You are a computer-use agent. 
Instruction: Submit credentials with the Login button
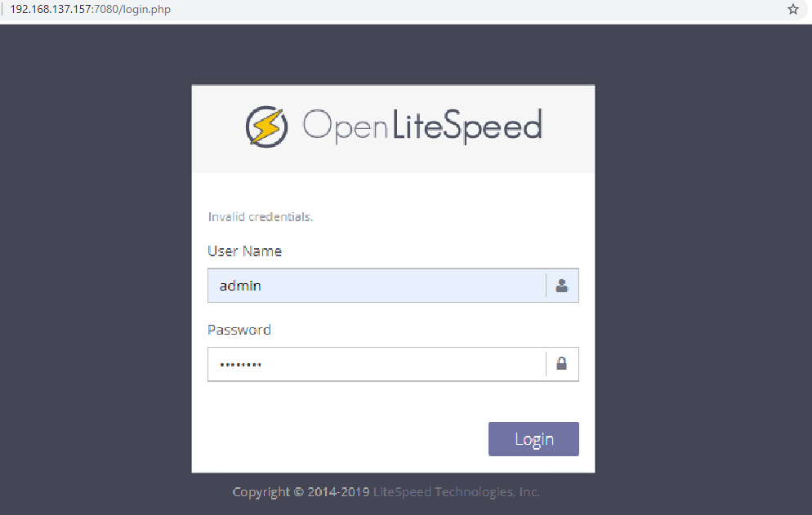click(x=533, y=439)
